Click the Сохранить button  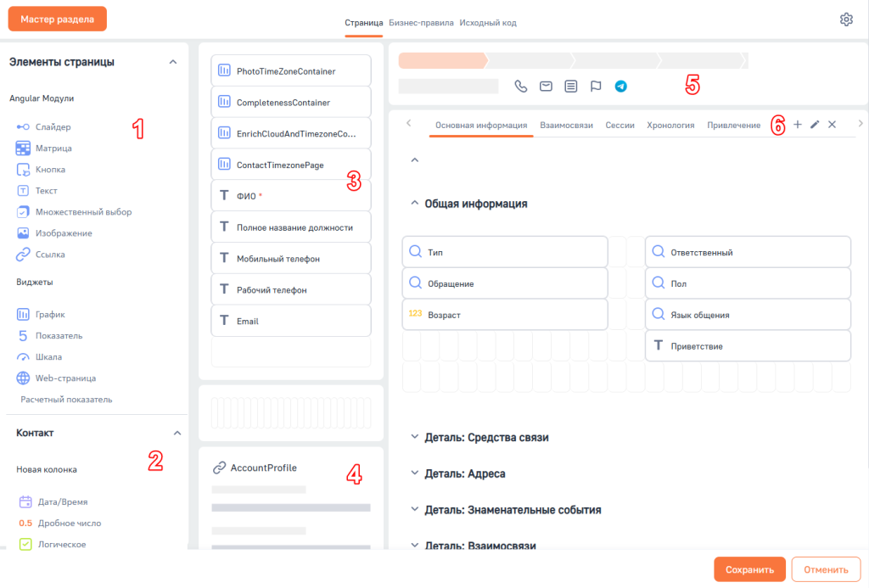coord(749,569)
